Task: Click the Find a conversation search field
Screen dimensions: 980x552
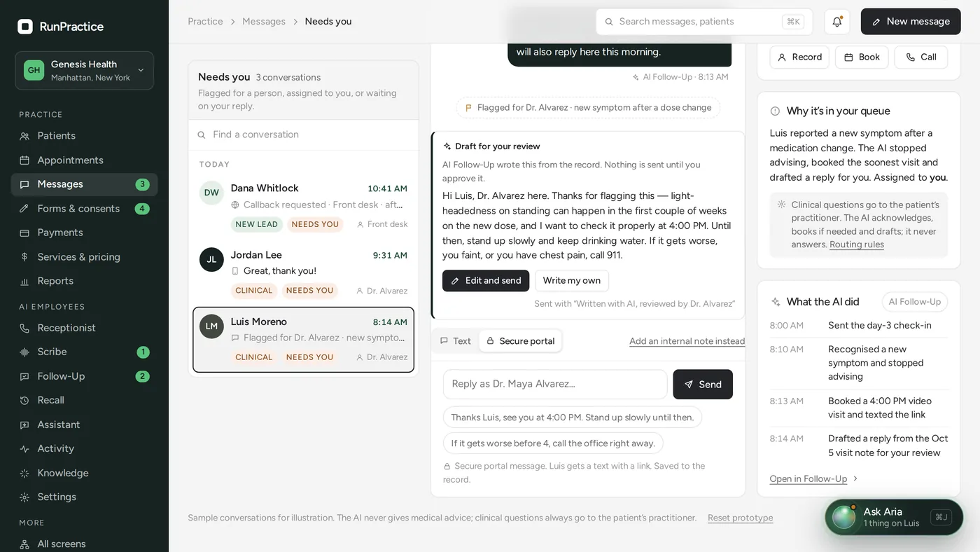Action: (x=303, y=134)
